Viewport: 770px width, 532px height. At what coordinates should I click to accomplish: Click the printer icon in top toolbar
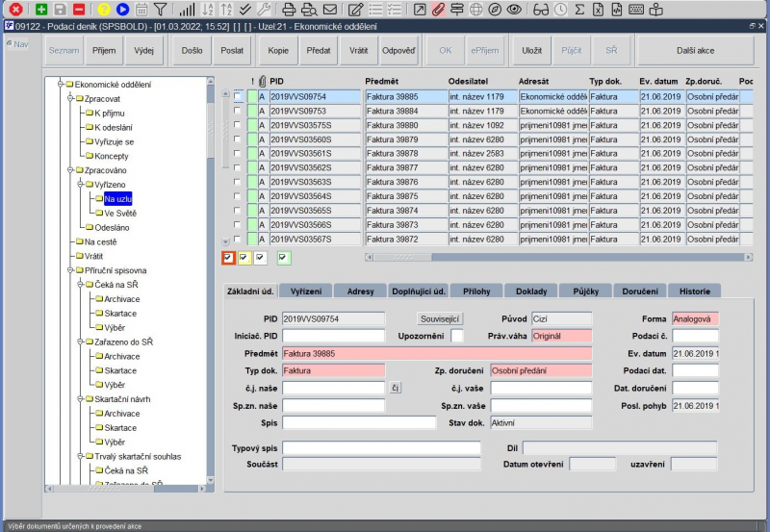(288, 9)
